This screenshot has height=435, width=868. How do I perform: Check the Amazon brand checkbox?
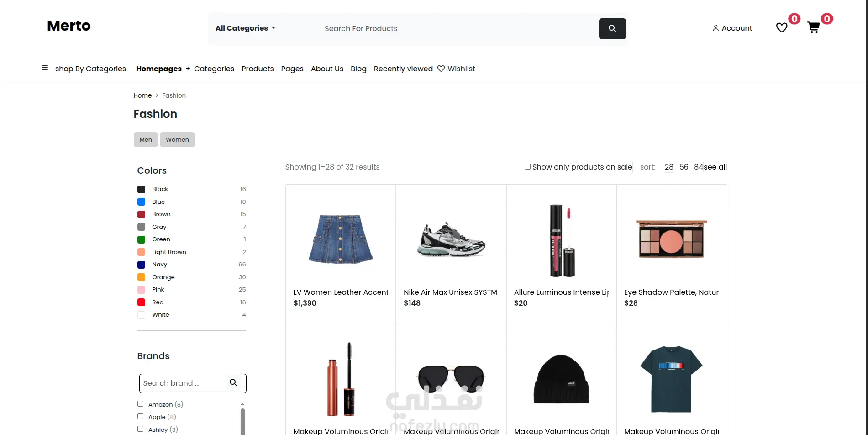[x=141, y=404]
